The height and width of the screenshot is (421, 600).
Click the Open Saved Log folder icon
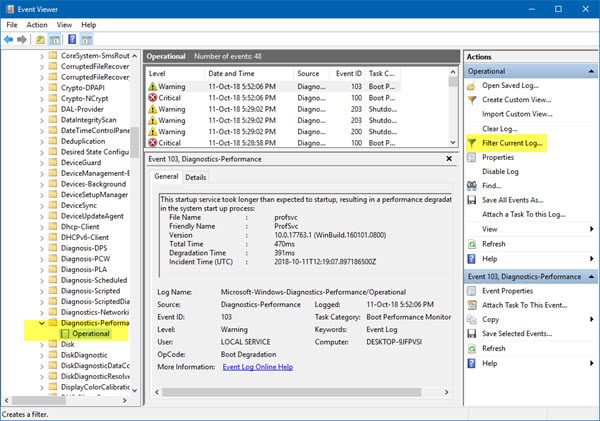coord(471,86)
